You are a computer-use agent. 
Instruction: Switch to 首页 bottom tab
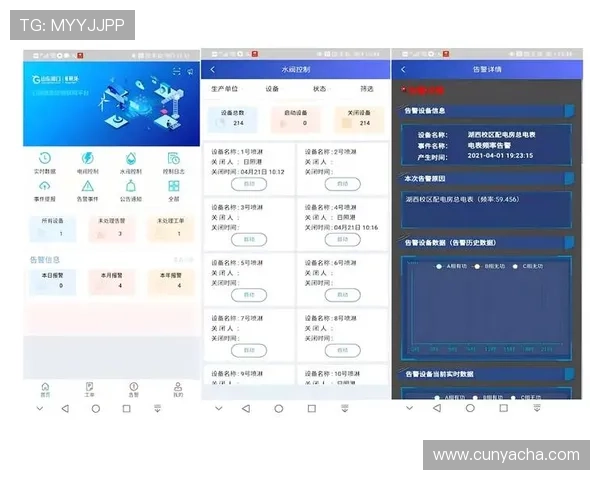click(x=45, y=390)
